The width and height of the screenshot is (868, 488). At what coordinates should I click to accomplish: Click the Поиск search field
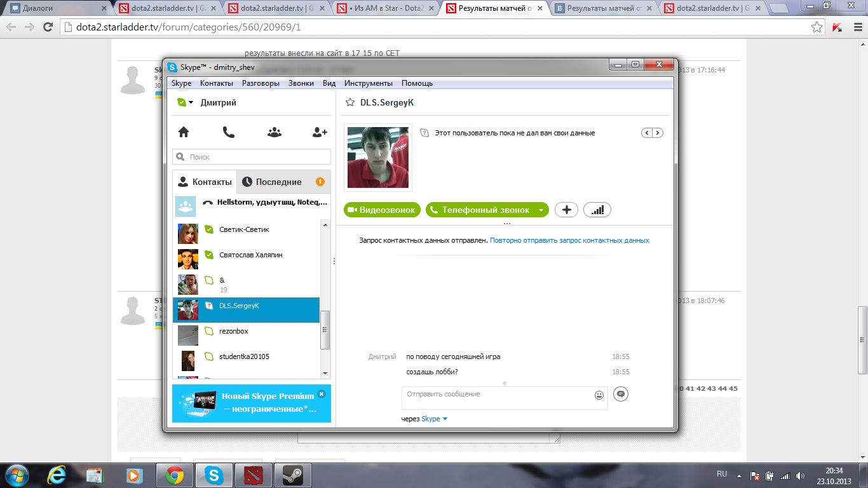pyautogui.click(x=252, y=156)
